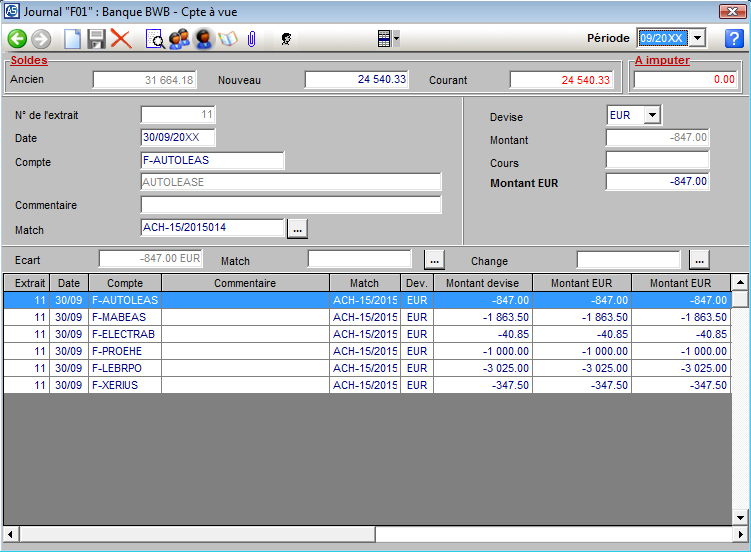The width and height of the screenshot is (751, 552).
Task: Click the paperclip attachment icon
Action: (x=251, y=39)
